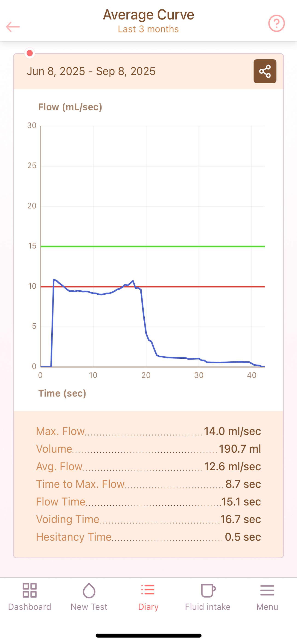
Task: Click the blue flow curve peak
Action: pos(133,281)
